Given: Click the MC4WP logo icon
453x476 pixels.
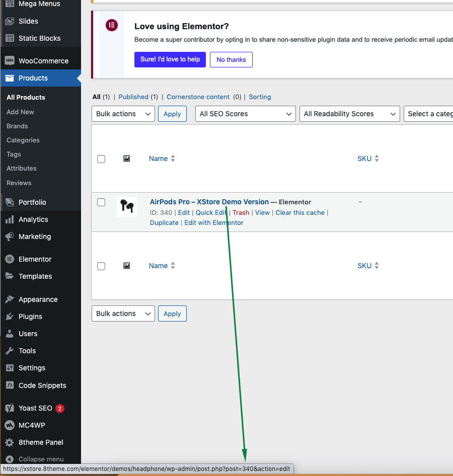Looking at the screenshot, I should [x=10, y=425].
